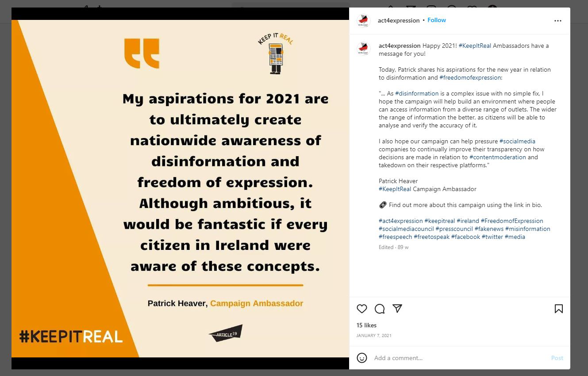588x376 pixels.
Task: Click the act4expression avatar in post header
Action: coord(363,20)
